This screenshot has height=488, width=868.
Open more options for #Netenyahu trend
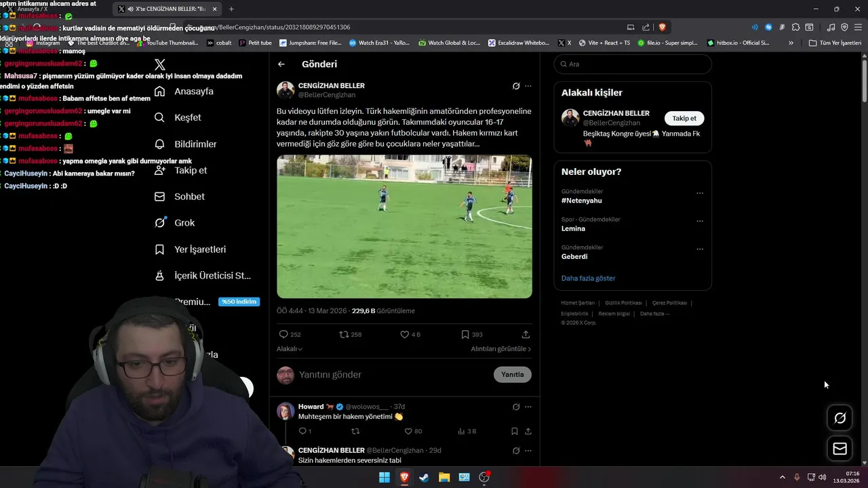(x=700, y=193)
